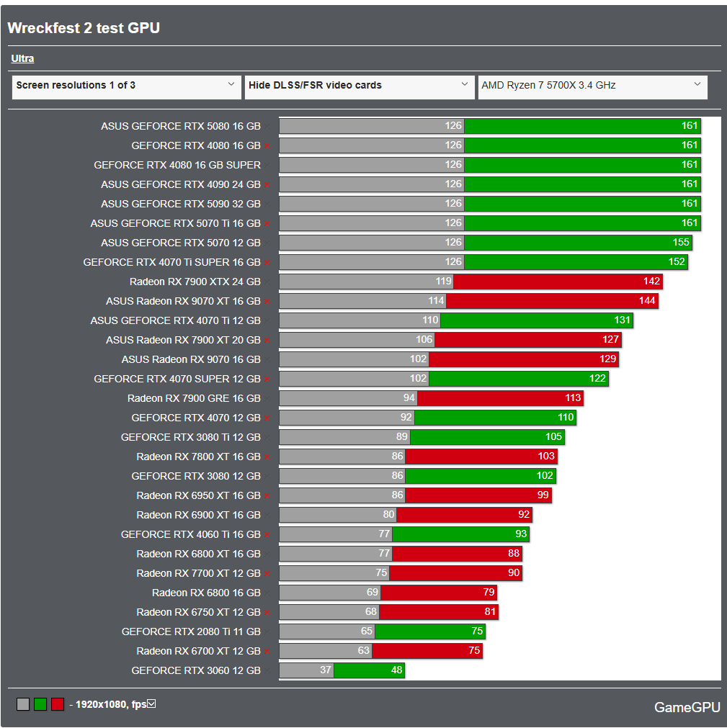Image resolution: width=727 pixels, height=728 pixels.
Task: Hide GEFORCE RTX 3060 12 GB with X
Action: pos(267,671)
